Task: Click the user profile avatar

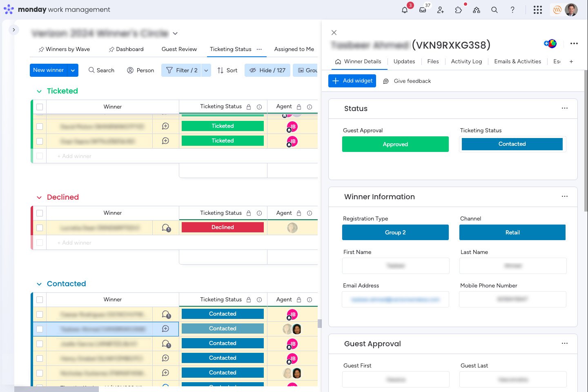Action: pyautogui.click(x=571, y=10)
